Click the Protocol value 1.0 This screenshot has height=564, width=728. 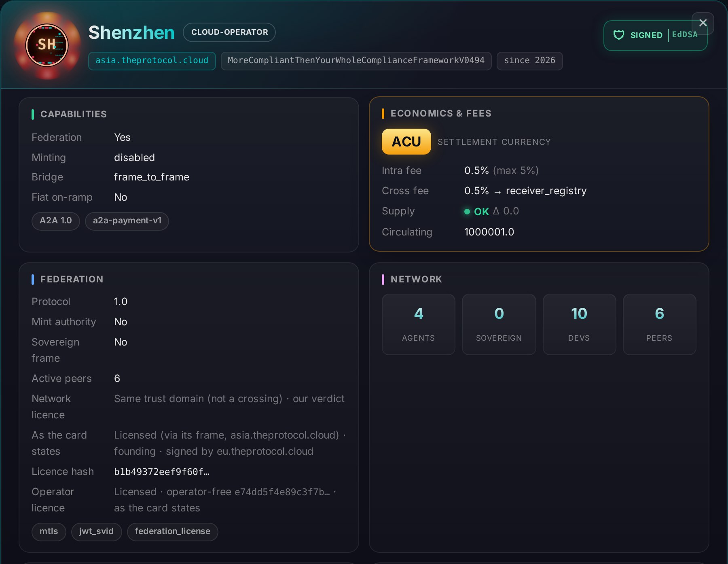[121, 302]
